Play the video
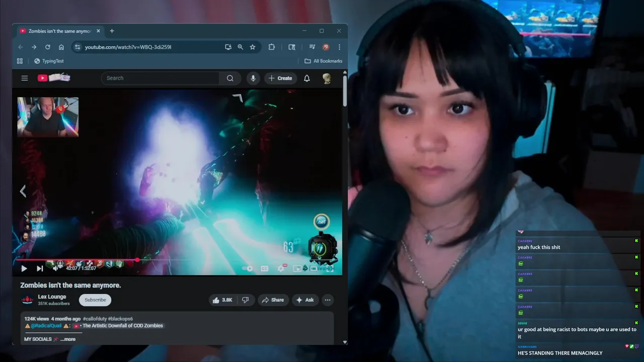The image size is (644, 362). click(24, 268)
